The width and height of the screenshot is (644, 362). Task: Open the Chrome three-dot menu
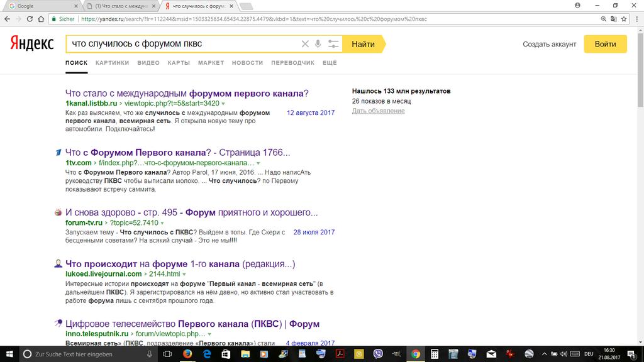[x=637, y=19]
